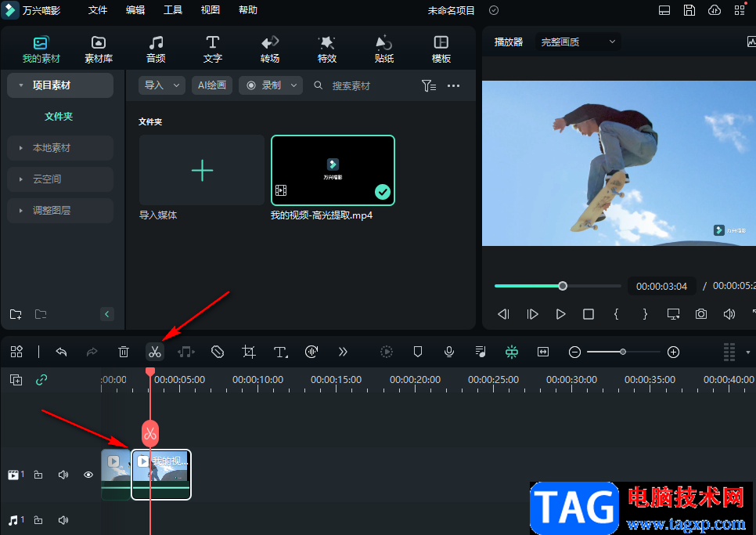The width and height of the screenshot is (756, 535).
Task: Open the speed adjustment icon
Action: 311,352
